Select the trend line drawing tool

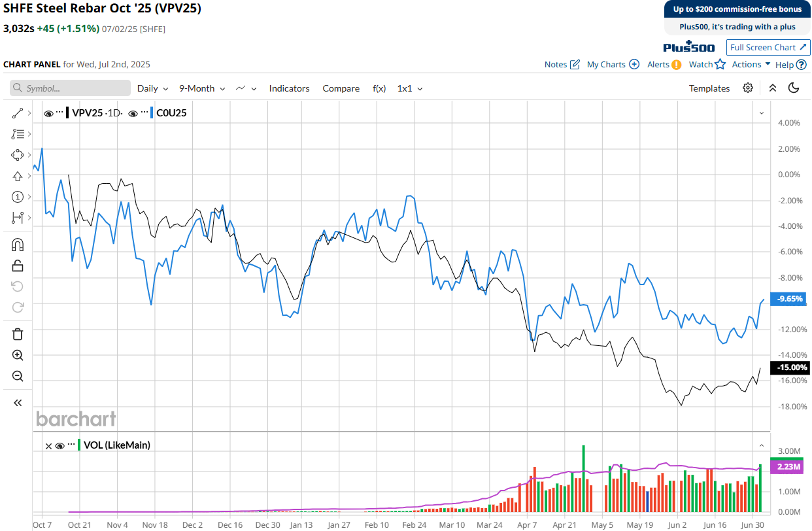(18, 113)
